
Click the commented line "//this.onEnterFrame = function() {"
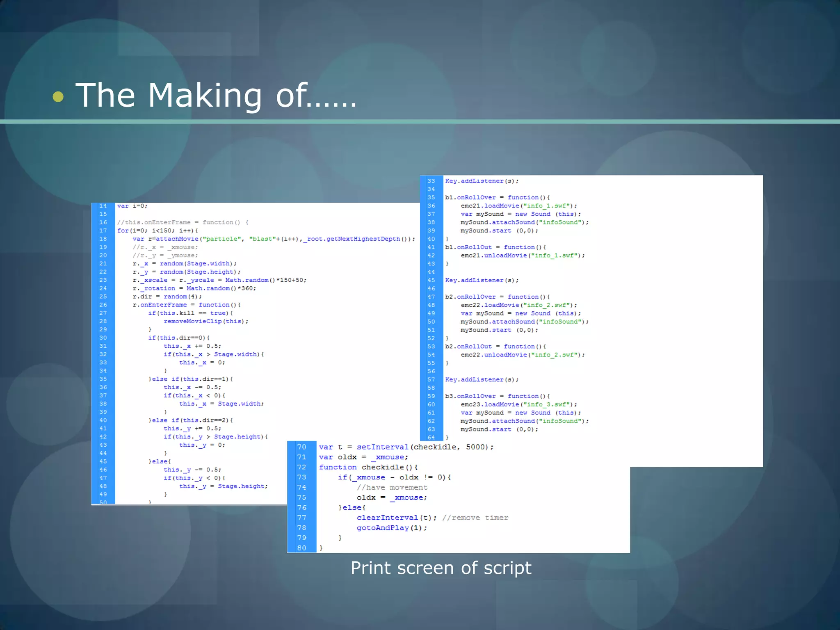[x=183, y=222]
